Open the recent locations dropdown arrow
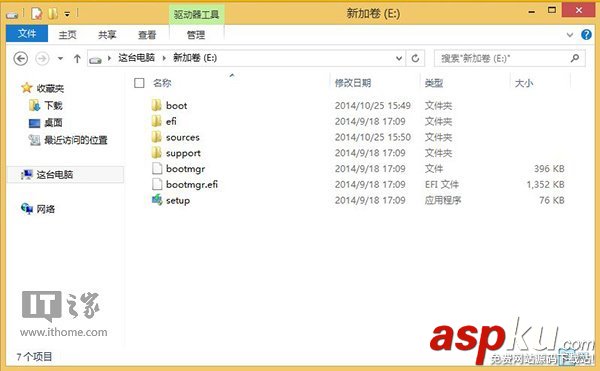The width and height of the screenshot is (600, 371). tap(60, 59)
